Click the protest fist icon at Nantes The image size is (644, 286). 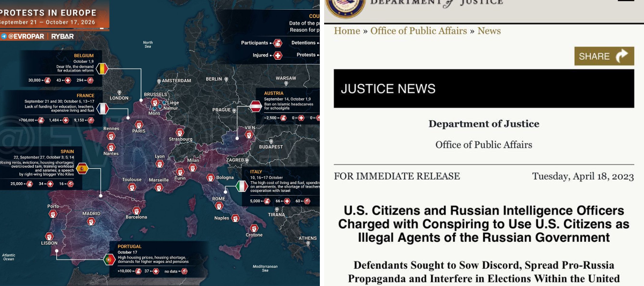(x=111, y=147)
